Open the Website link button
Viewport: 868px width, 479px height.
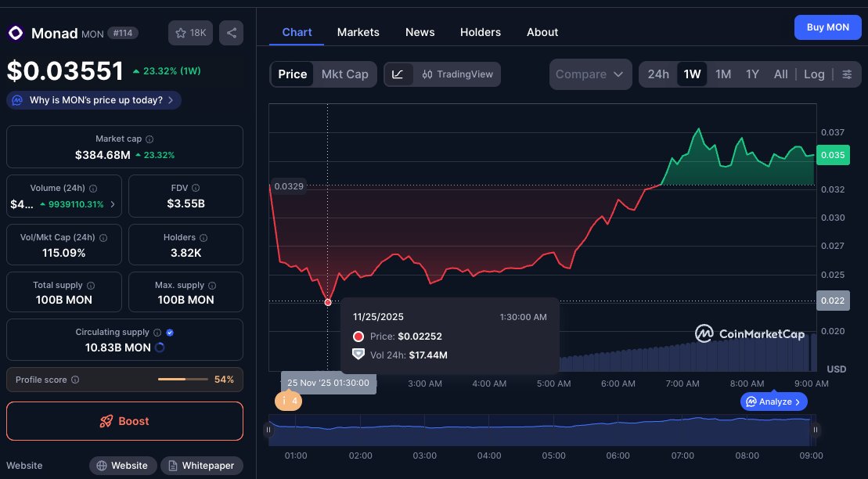[123, 466]
